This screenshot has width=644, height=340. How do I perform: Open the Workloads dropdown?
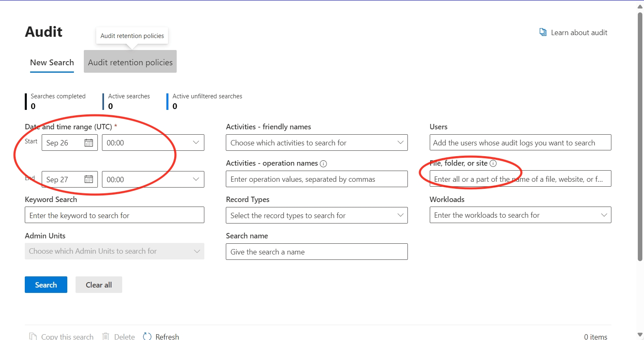coord(520,215)
